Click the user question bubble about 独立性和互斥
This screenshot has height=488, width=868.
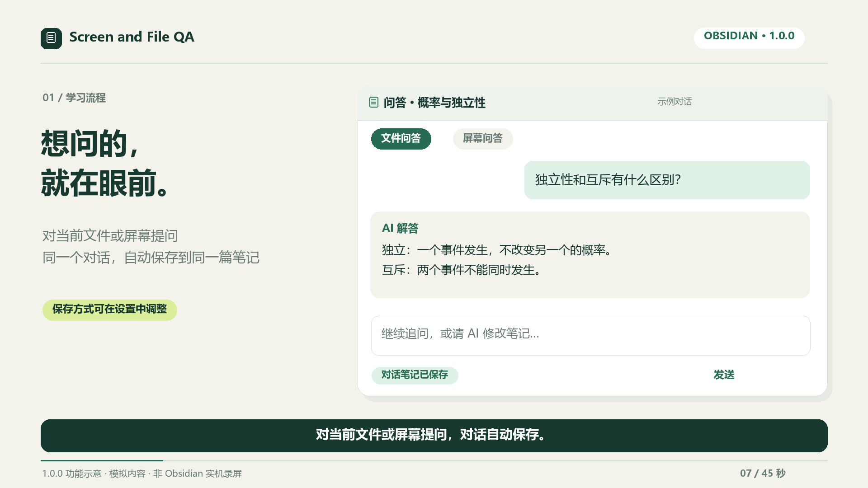[x=667, y=180]
